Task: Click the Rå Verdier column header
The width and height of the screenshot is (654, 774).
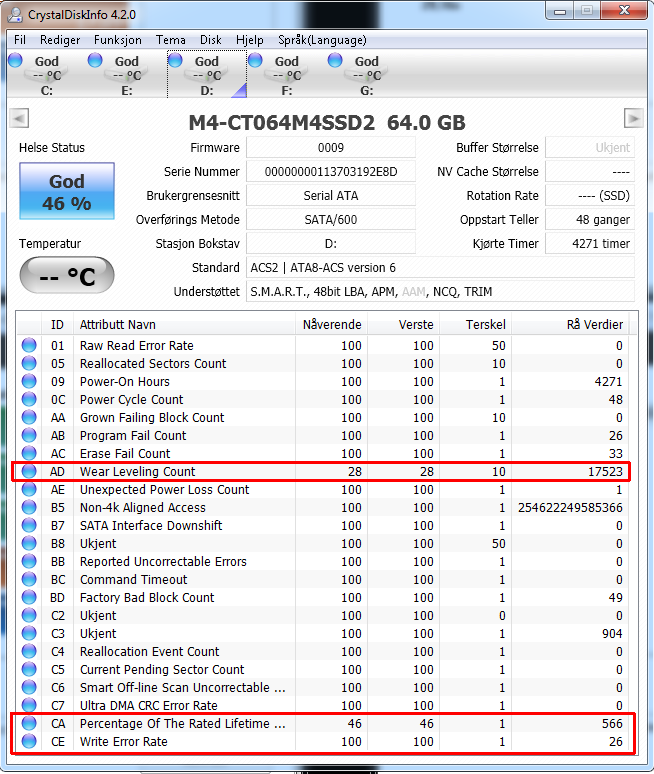Action: click(x=571, y=324)
